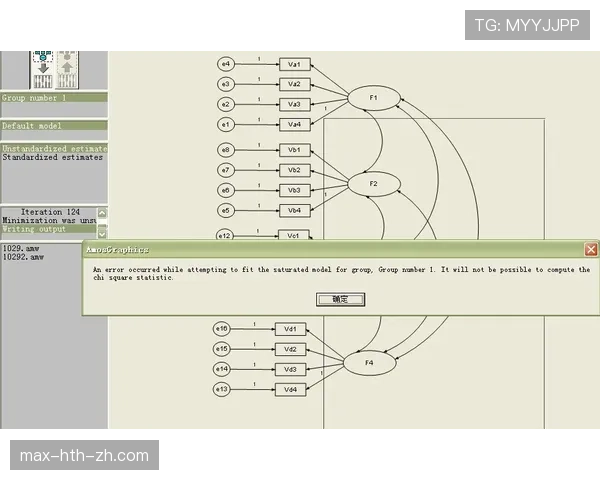This screenshot has width=600, height=480.
Task: Select the F2 latent variable ellipse
Action: [x=374, y=184]
